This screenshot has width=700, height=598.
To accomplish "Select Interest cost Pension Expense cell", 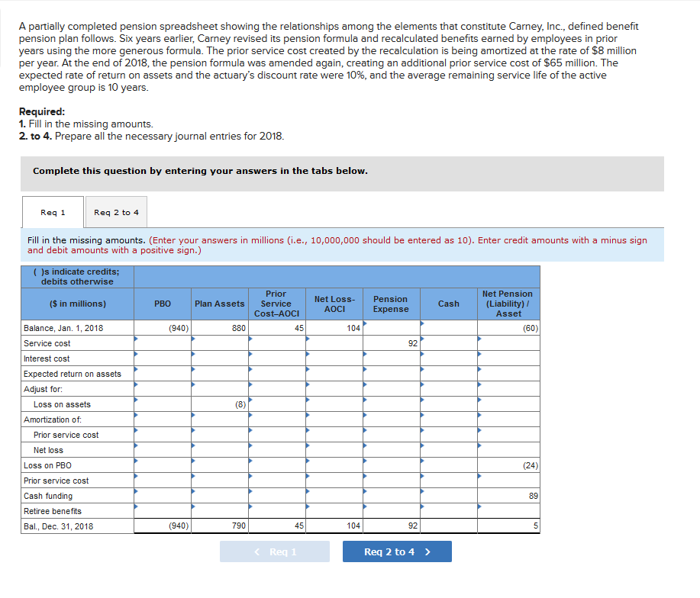I will coord(391,358).
